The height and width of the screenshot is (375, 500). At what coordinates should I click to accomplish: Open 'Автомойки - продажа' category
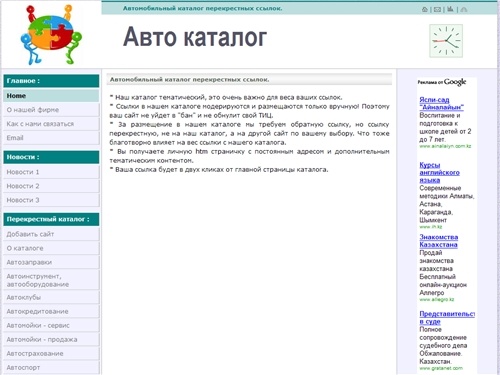51,339
